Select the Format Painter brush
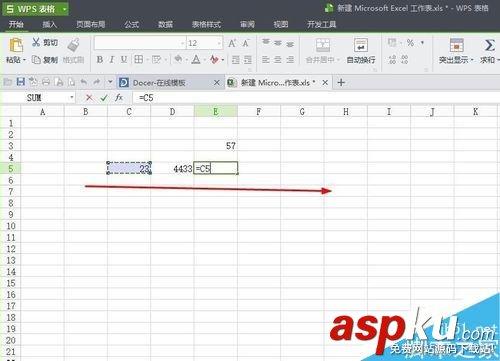The height and width of the screenshot is (361, 500). [x=73, y=45]
